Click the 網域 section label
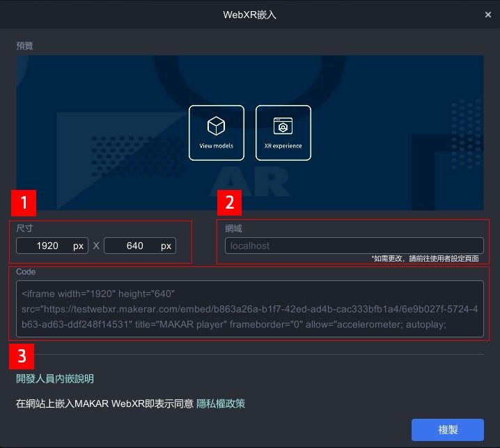This screenshot has width=500, height=448. [x=233, y=228]
